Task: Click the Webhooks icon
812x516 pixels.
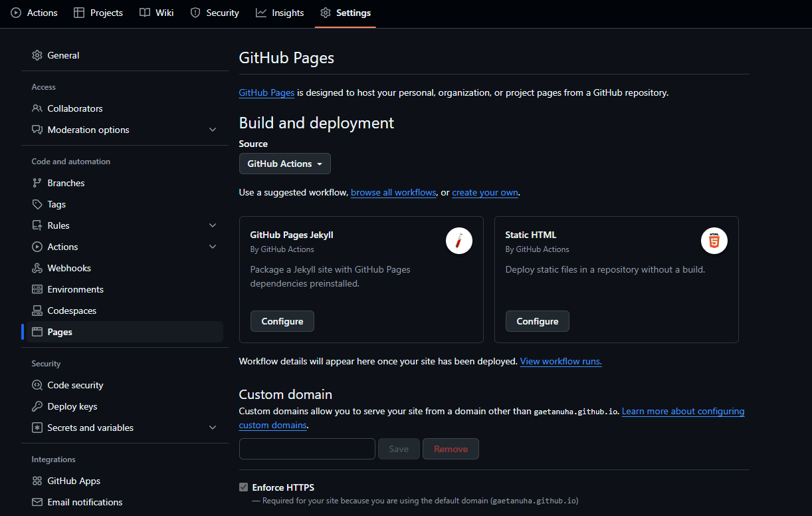Action: click(x=37, y=268)
